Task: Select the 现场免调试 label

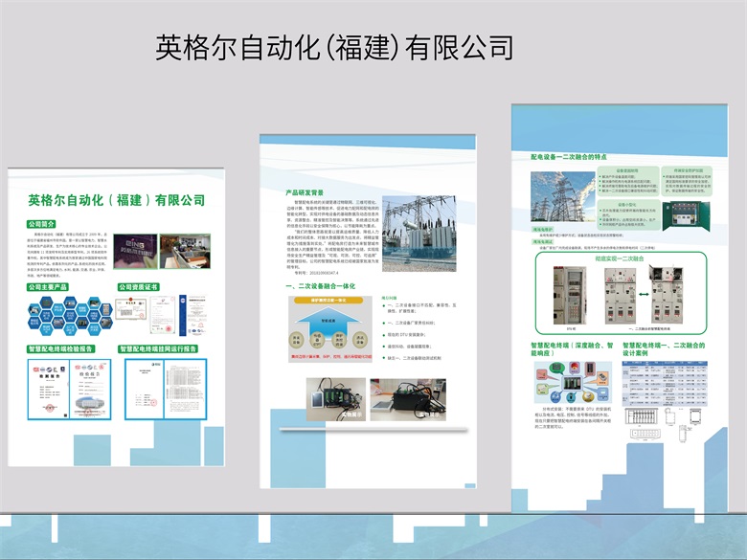Action: pos(543,242)
